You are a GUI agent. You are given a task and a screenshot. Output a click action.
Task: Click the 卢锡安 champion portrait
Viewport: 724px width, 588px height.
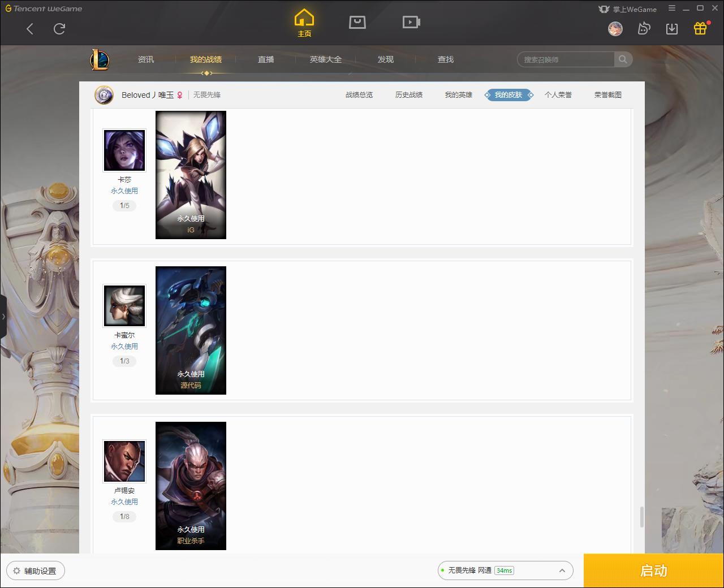[x=124, y=461]
